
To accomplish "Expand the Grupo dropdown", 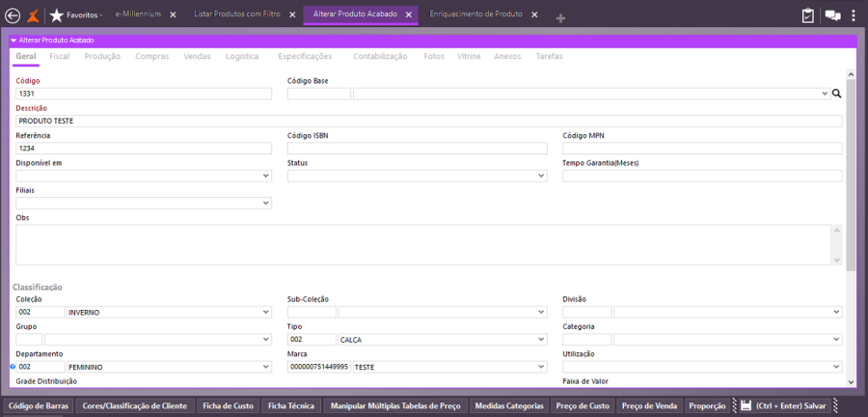I will 267,340.
